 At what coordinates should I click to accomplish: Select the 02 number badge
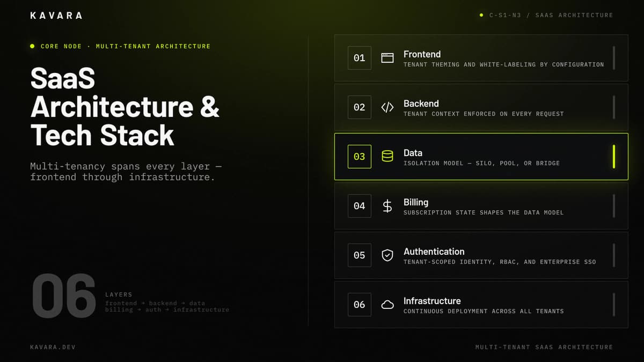[x=360, y=107]
